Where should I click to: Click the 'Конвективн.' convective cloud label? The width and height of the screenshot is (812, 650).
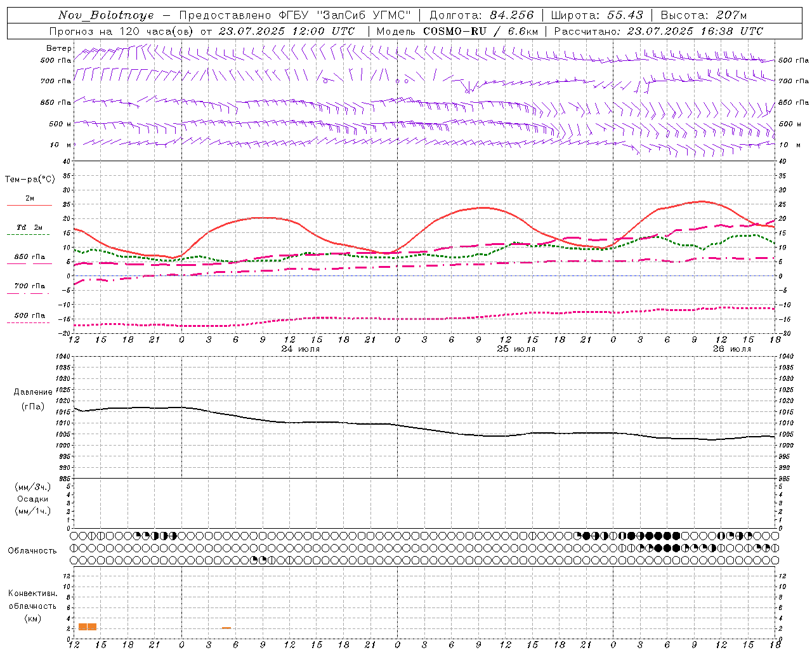32,594
